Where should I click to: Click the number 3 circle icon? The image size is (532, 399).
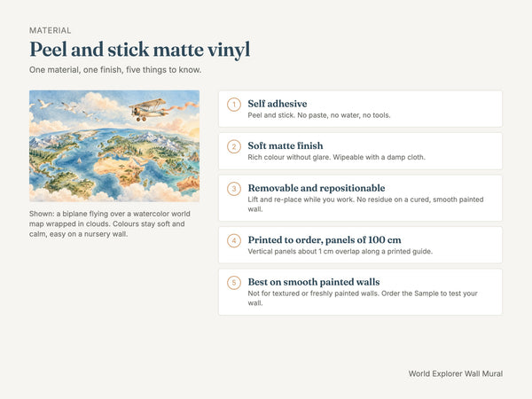pos(234,189)
